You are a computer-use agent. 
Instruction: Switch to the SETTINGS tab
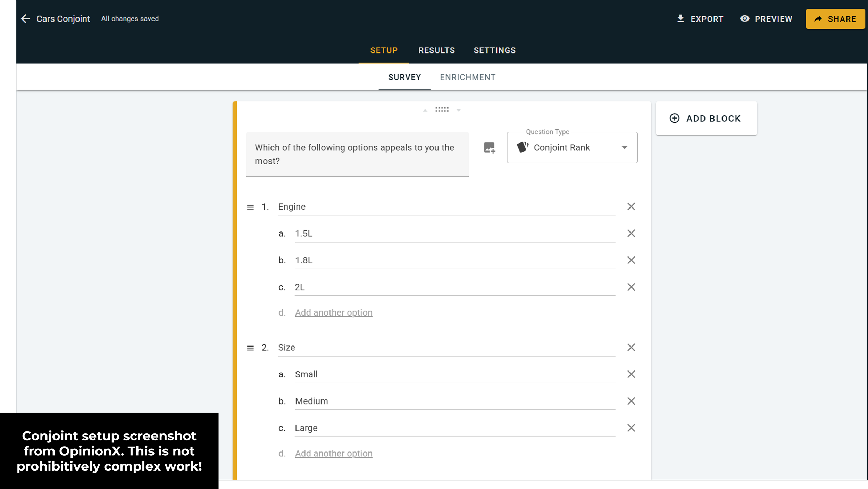point(495,50)
